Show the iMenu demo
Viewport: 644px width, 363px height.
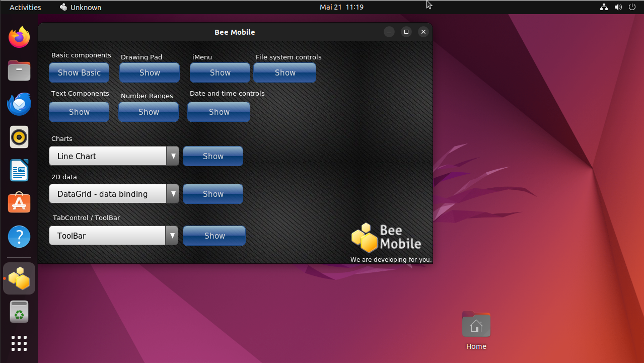coord(220,72)
